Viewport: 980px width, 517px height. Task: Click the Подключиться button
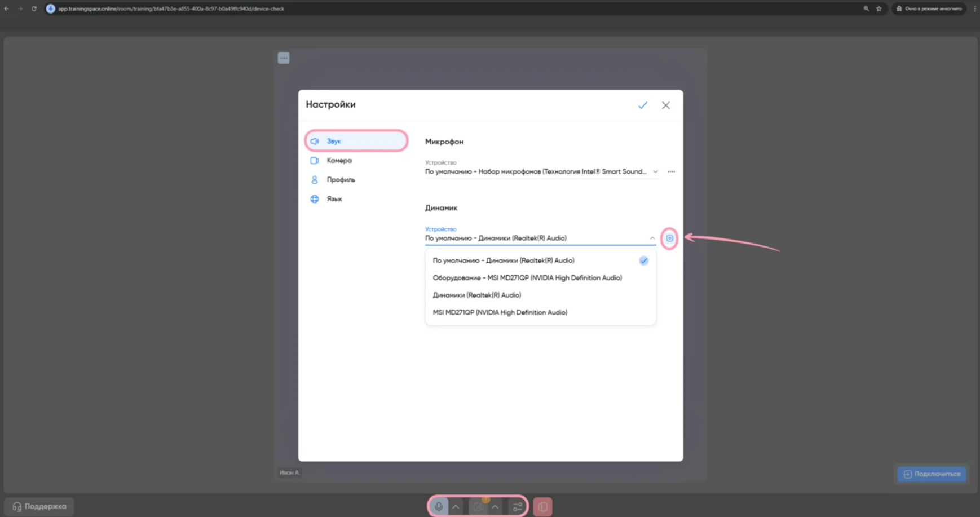coord(932,474)
